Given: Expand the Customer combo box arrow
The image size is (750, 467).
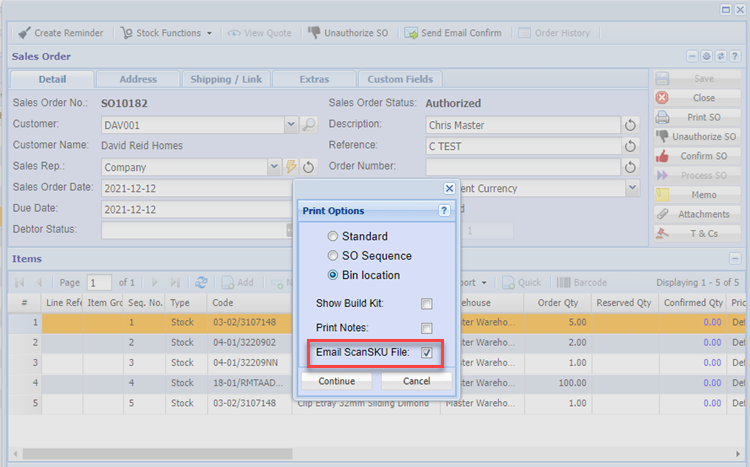Looking at the screenshot, I should (x=291, y=125).
